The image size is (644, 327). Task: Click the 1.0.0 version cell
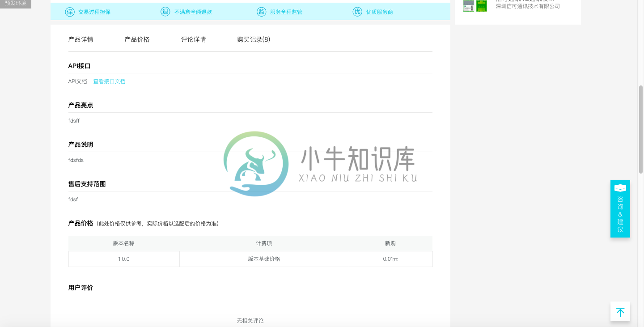point(124,259)
